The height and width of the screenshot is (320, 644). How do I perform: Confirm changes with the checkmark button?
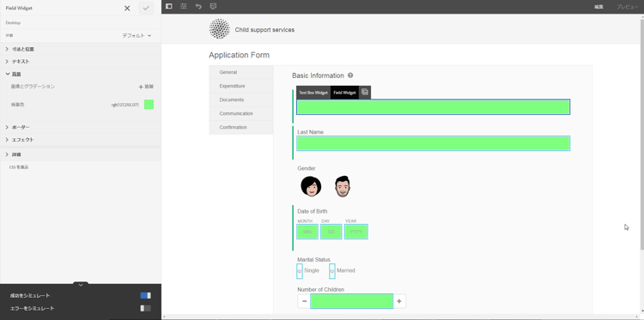(146, 9)
